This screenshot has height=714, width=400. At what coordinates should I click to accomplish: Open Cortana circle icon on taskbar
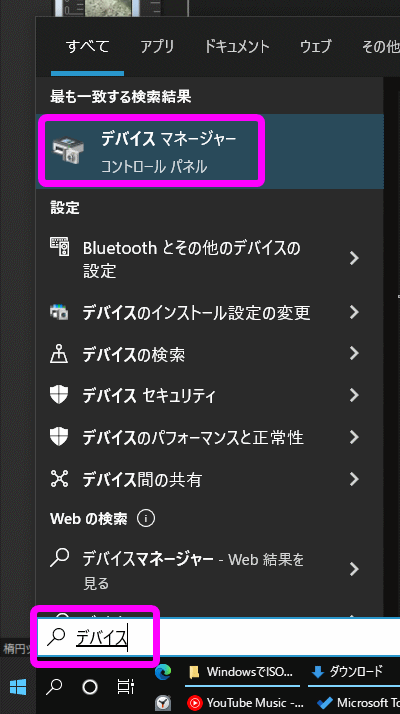coord(89,687)
